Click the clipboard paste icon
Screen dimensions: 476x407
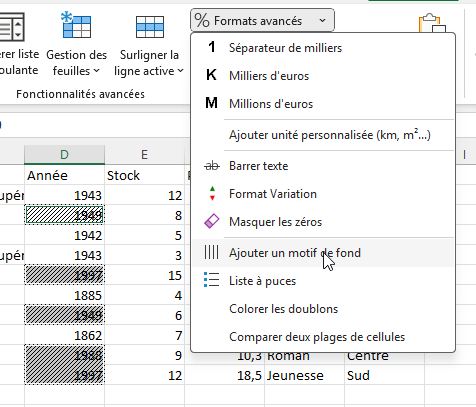[432, 23]
